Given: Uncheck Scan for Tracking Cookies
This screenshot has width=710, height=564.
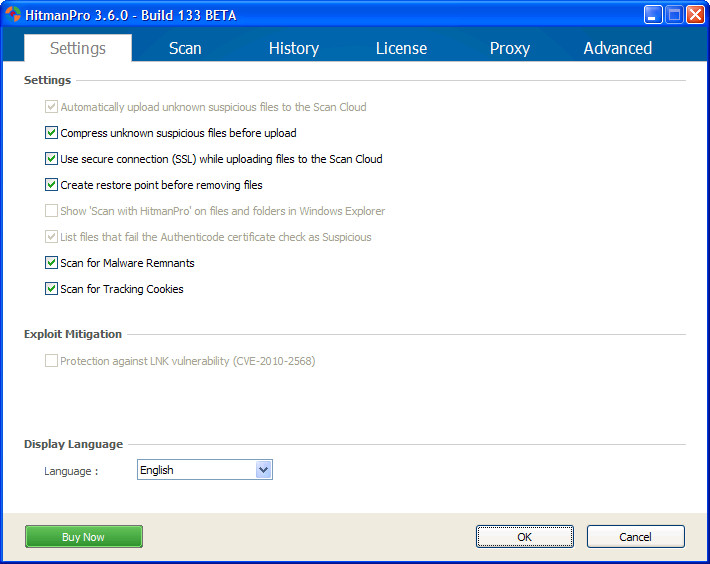Looking at the screenshot, I should [x=51, y=289].
